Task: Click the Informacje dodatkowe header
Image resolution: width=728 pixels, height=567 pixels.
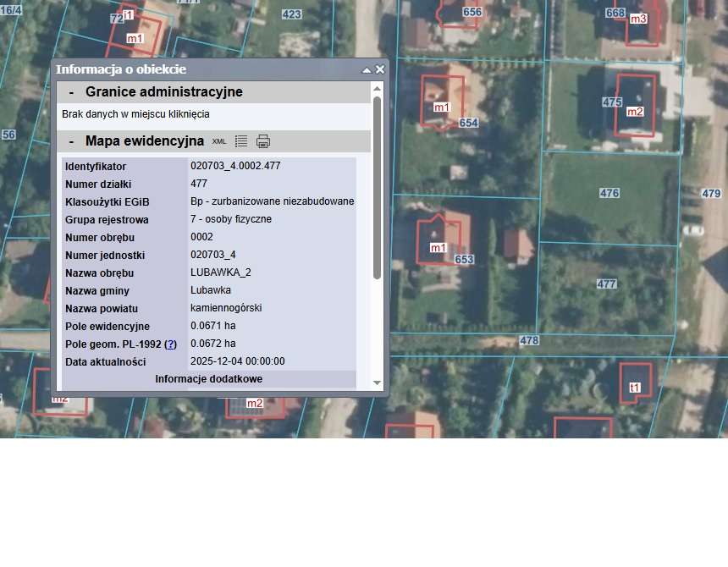Action: click(x=209, y=379)
